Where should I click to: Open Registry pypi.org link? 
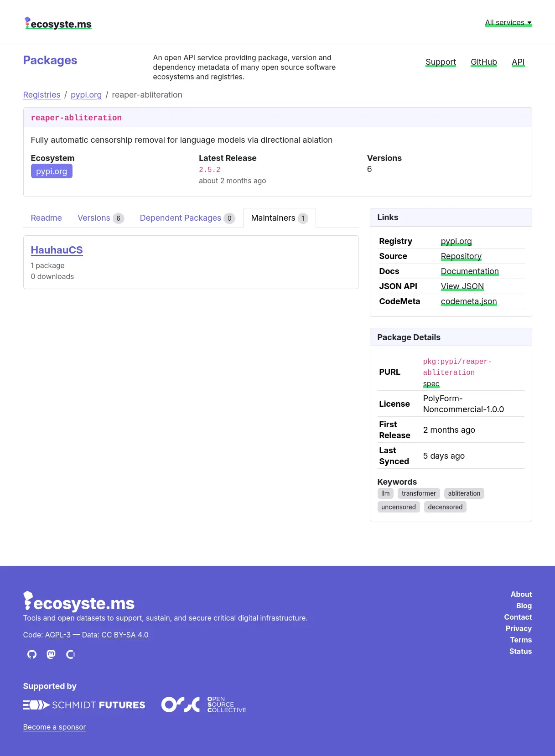(x=456, y=241)
